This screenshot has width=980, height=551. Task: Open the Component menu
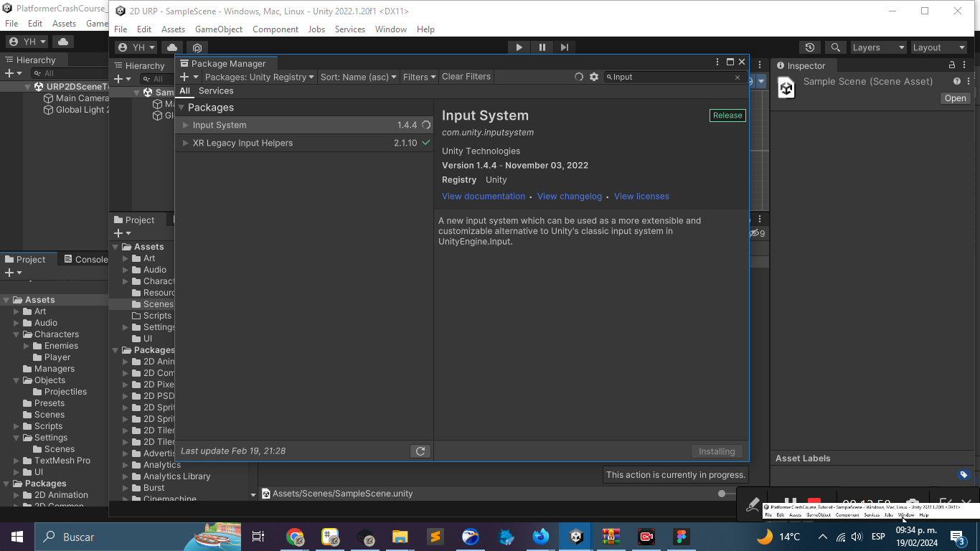point(275,29)
